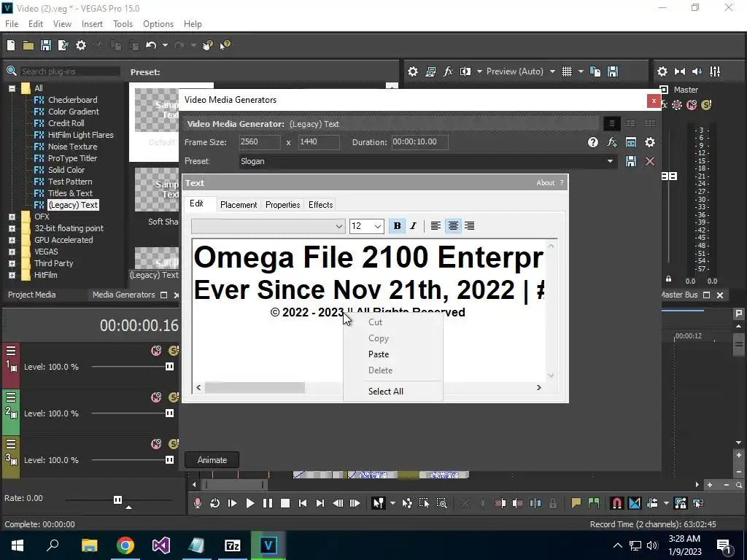This screenshot has height=560, width=747.
Task: Click the Master Bus downmix output icon
Action: (x=680, y=71)
